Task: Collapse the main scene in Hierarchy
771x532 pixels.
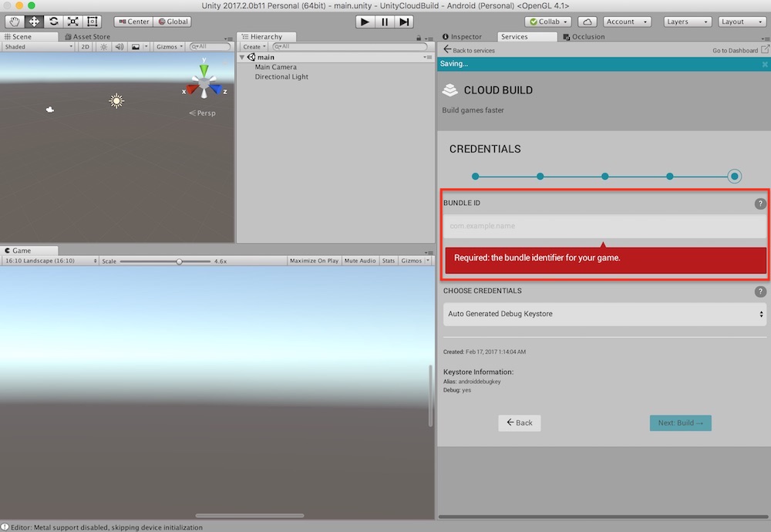Action: pyautogui.click(x=244, y=56)
